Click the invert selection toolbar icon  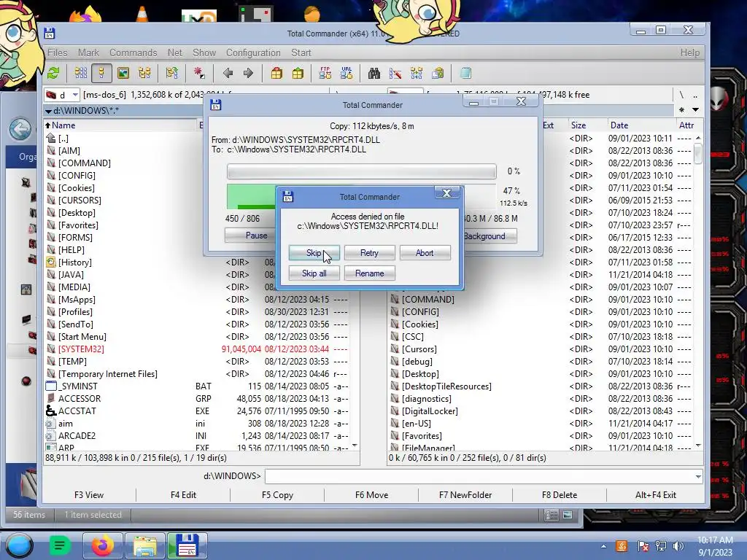point(198,73)
